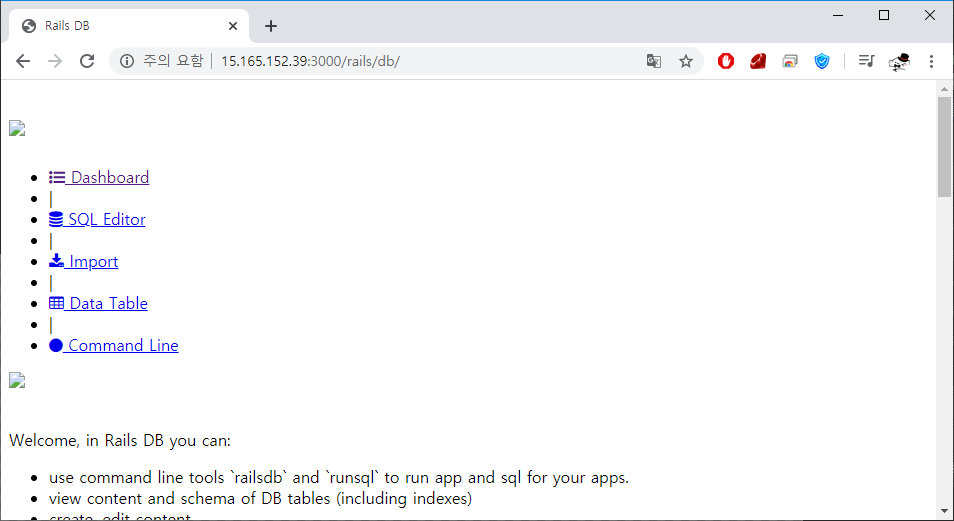Minimize the Chrome window
954x521 pixels.
pyautogui.click(x=838, y=15)
